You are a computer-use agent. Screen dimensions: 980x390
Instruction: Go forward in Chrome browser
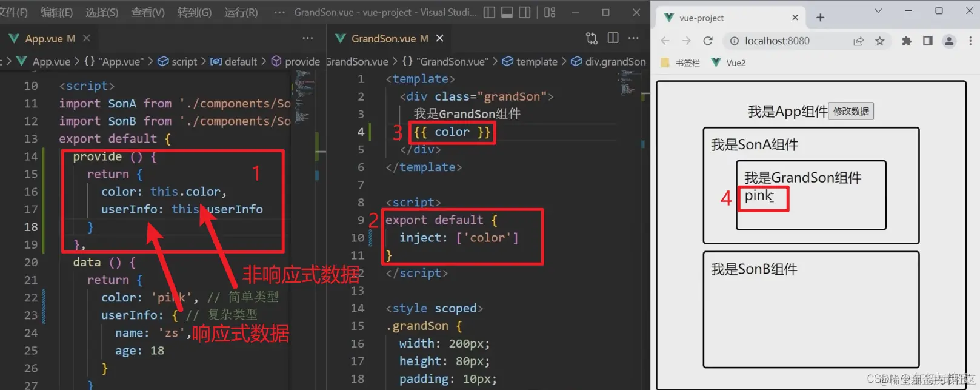686,41
